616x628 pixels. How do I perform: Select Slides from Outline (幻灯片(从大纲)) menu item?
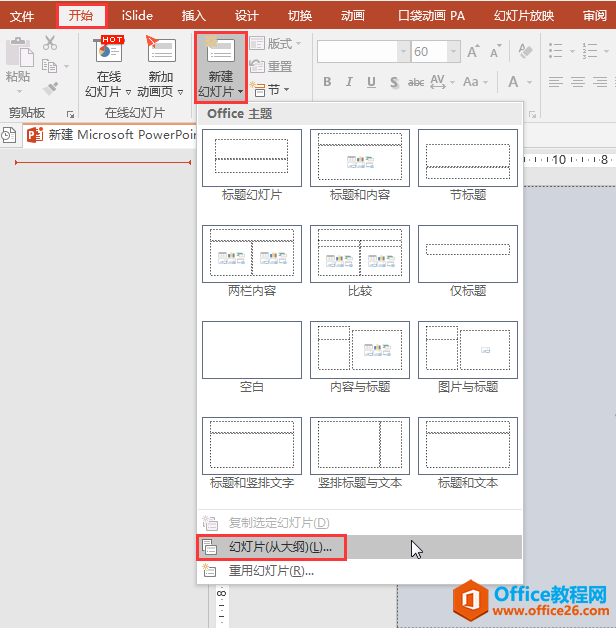pos(280,547)
